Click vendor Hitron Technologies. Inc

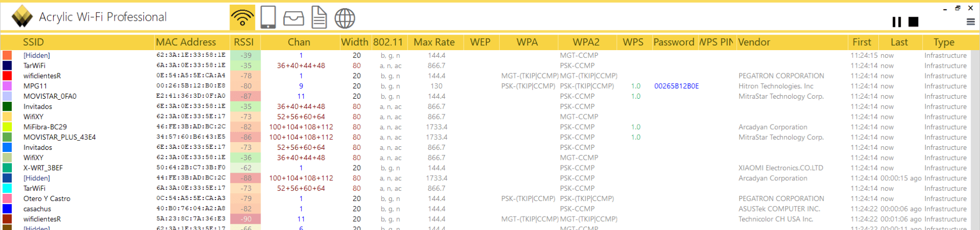[776, 86]
